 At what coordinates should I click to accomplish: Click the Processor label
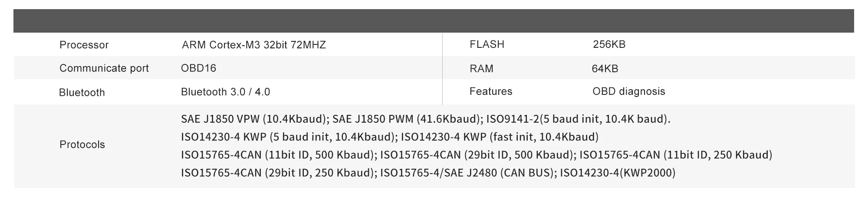(84, 45)
